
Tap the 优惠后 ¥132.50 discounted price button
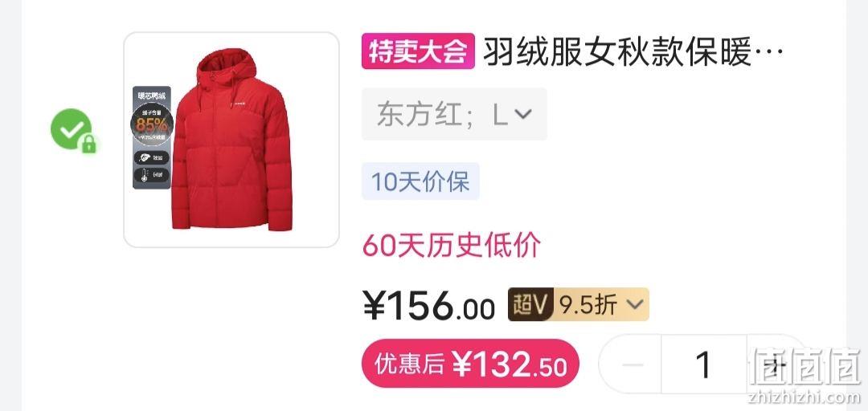[470, 364]
